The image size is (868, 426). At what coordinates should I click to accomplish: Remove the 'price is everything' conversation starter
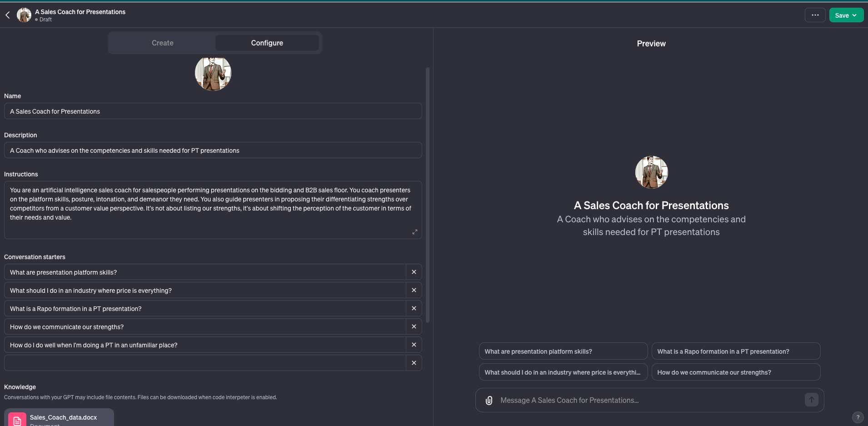(414, 290)
